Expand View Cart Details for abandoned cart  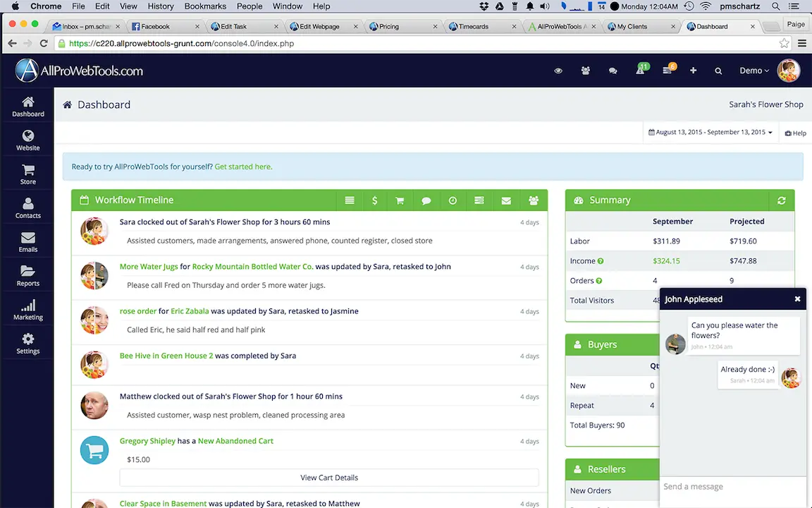point(329,478)
